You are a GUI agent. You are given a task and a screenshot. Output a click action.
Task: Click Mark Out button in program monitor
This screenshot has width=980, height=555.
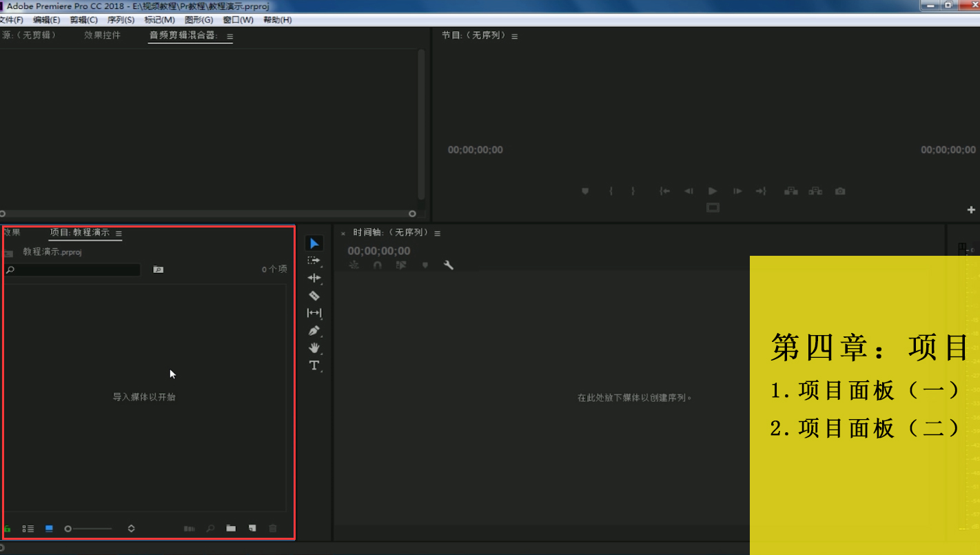coord(633,191)
